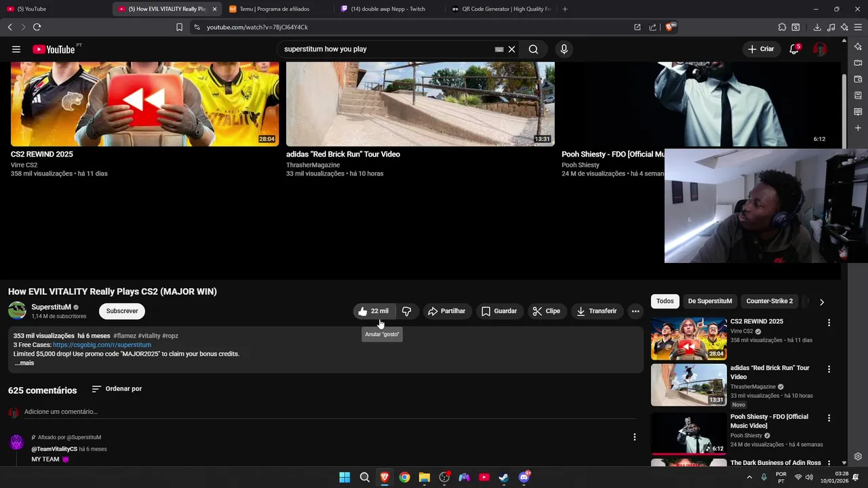Open options for sidebar Pooh Shiesty video
The width and height of the screenshot is (868, 488).
[x=829, y=418]
